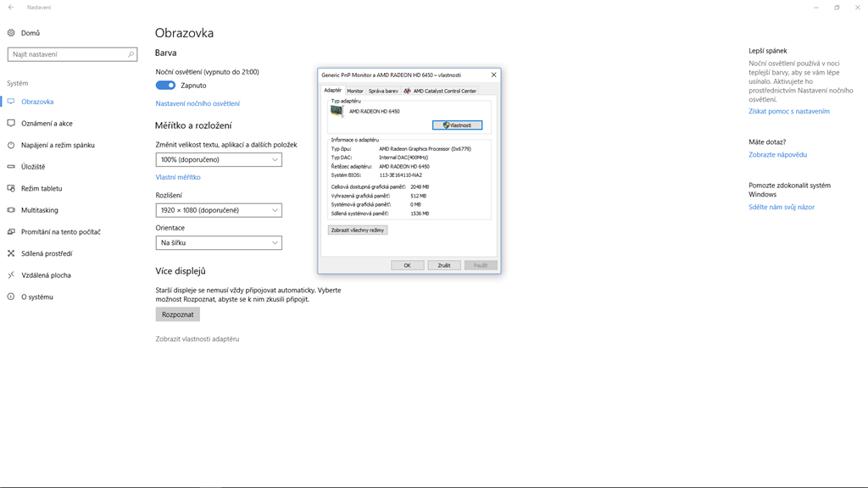This screenshot has height=488, width=868.
Task: Click the graphics card icon under Typ adaptéru
Action: pyautogui.click(x=337, y=111)
